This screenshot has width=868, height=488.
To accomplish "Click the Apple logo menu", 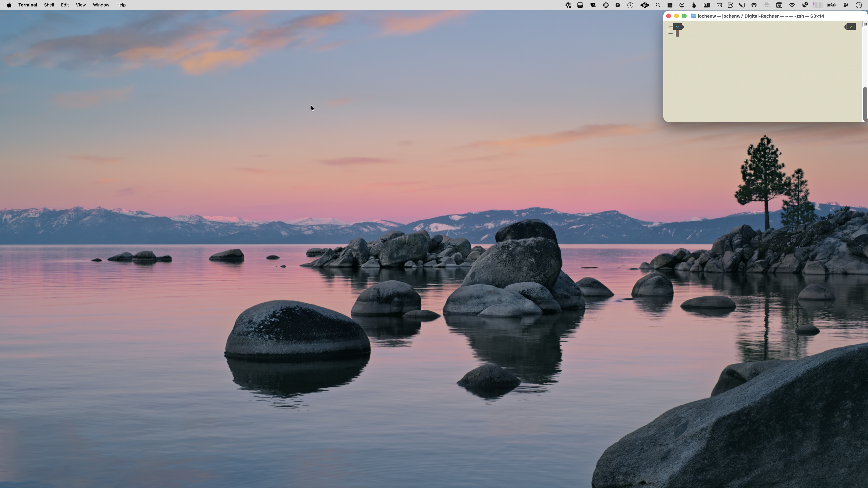I will coord(9,5).
